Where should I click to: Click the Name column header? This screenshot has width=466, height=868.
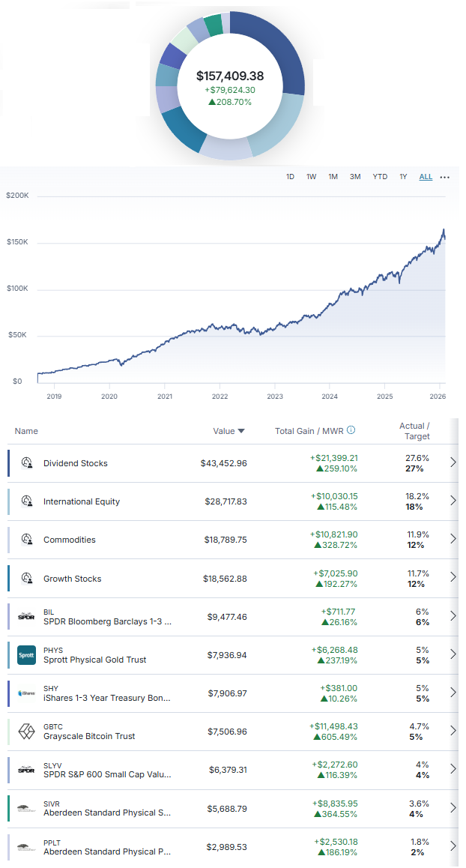click(26, 431)
